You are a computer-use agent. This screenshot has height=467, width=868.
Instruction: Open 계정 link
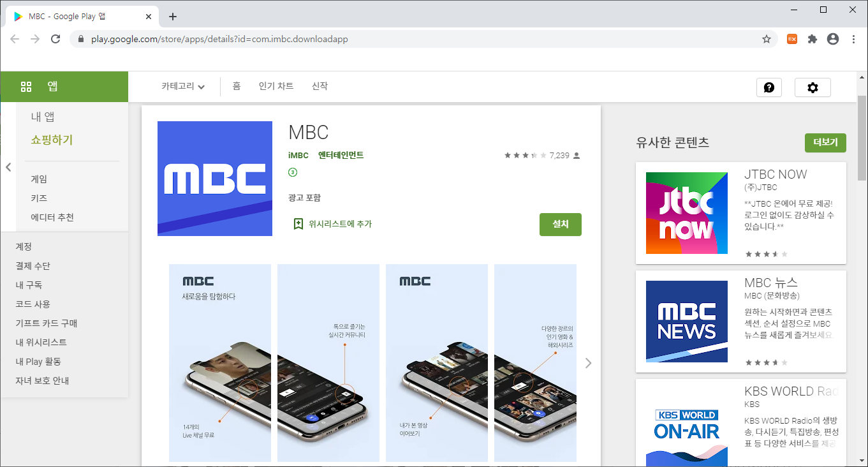[24, 247]
